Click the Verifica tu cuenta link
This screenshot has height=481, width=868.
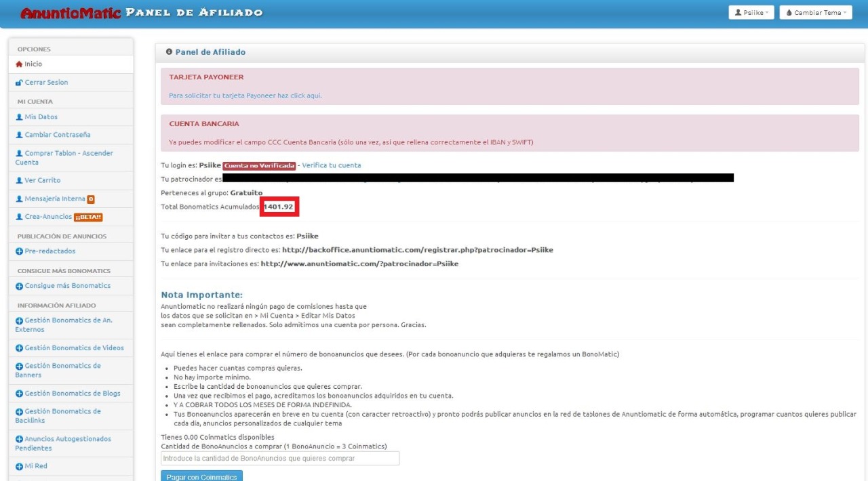(331, 165)
